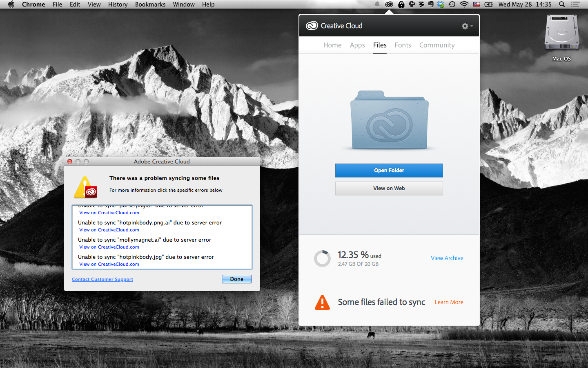Screen dimensions: 588x368
Task: Select the hotpinkbody.jpg sync error row
Action: pyautogui.click(x=146, y=257)
